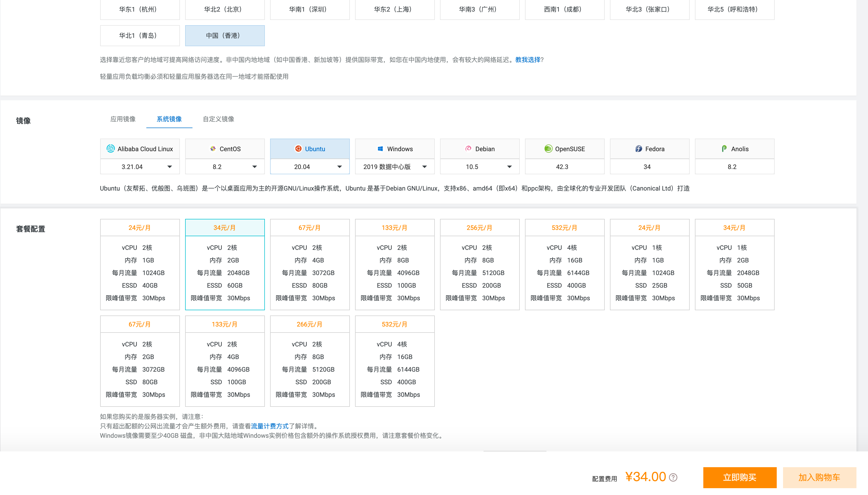
Task: Click the 加入购物车 button
Action: tap(819, 477)
